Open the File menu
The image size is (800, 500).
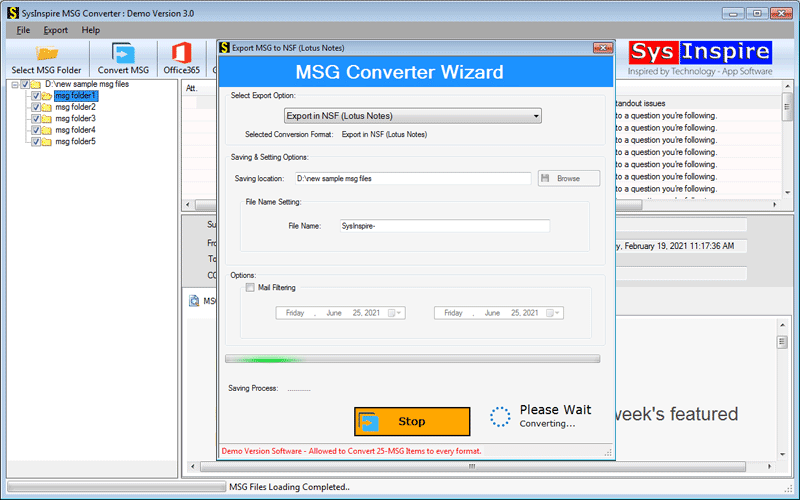[23, 31]
